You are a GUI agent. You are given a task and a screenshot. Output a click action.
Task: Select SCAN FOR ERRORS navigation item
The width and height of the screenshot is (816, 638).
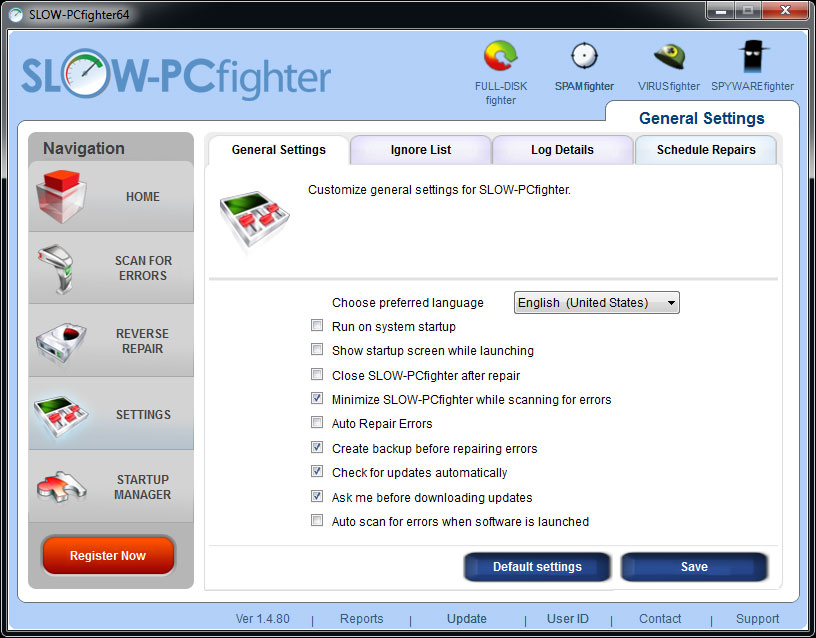click(111, 268)
